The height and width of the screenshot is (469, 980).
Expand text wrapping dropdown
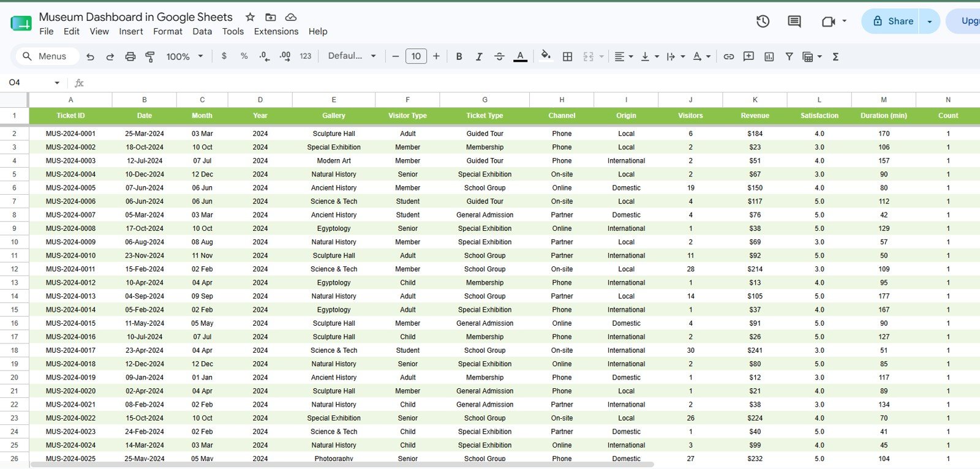tap(682, 56)
